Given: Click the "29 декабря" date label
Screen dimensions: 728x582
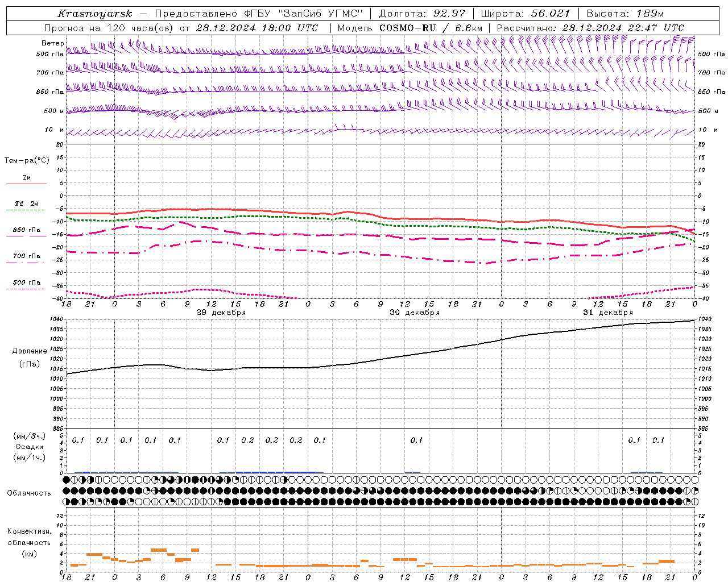Looking at the screenshot, I should [221, 313].
